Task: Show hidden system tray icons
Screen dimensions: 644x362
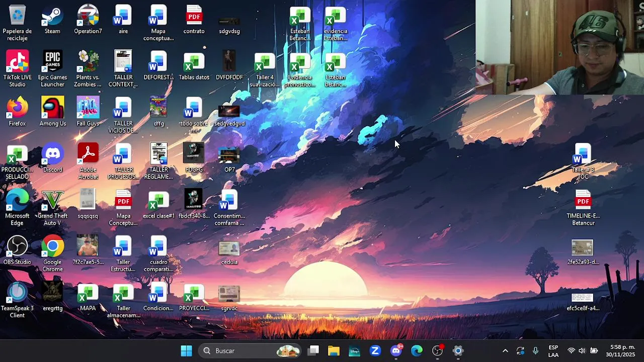Action: 505,351
